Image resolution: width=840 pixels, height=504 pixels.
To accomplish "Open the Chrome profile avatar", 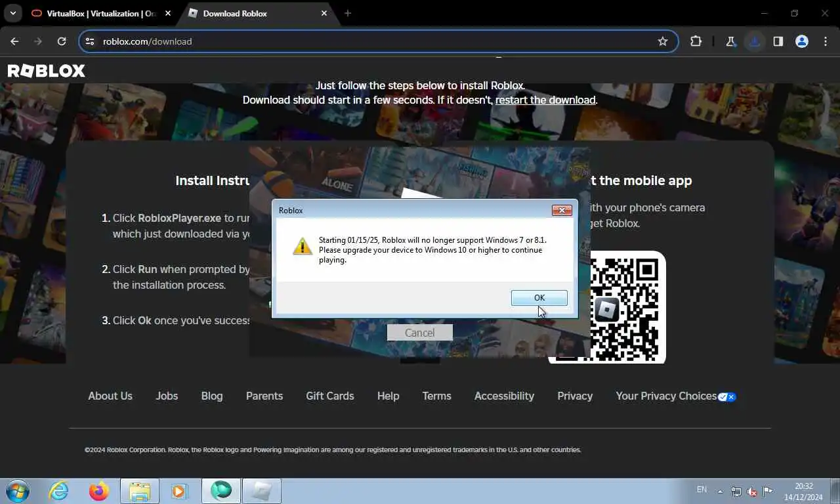I will [x=801, y=41].
